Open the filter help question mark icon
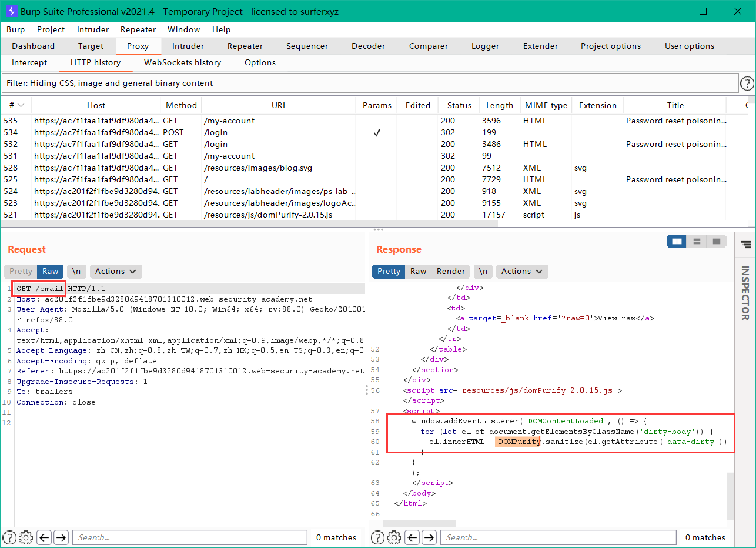Screen dimensions: 756x548 (x=747, y=83)
